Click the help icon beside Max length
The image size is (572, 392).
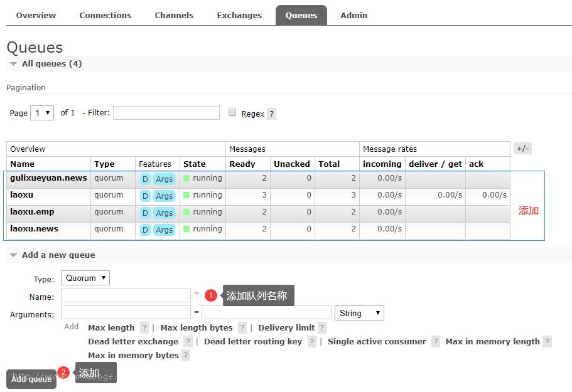click(144, 328)
